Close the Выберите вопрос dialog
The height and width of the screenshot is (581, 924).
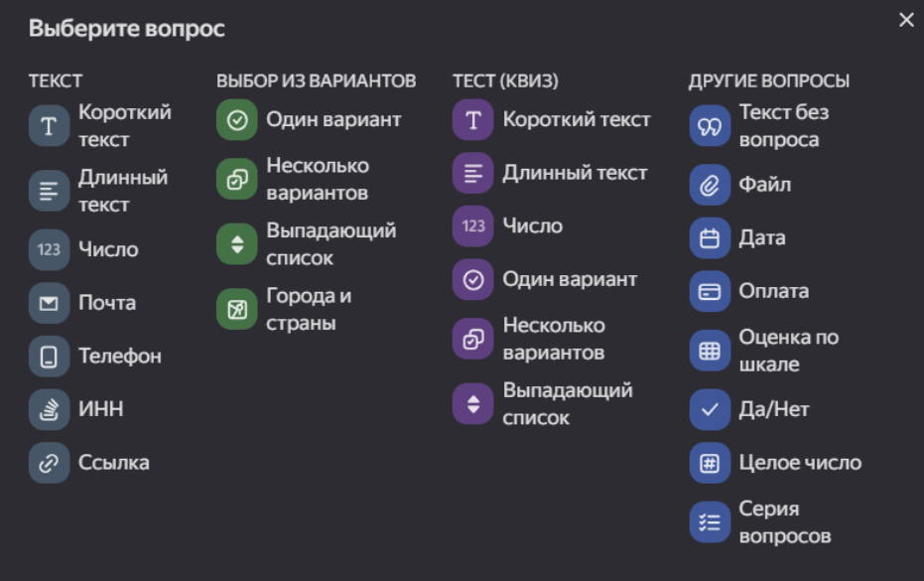coord(905,20)
